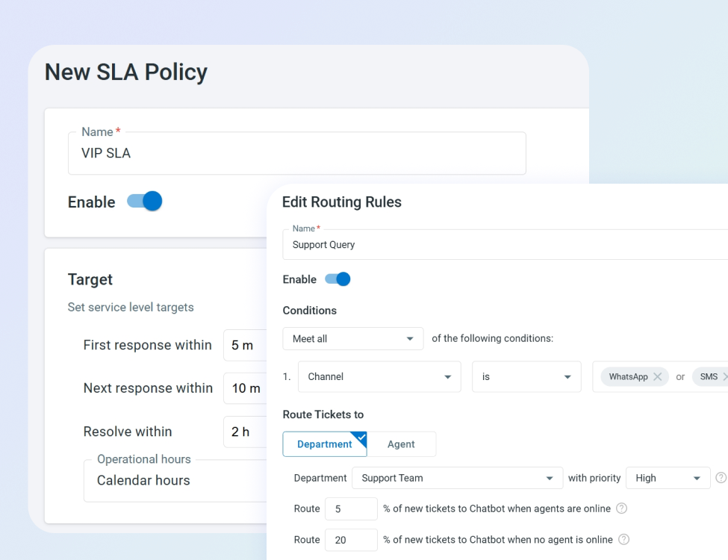The width and height of the screenshot is (728, 560).
Task: Click the First response within field
Action: click(x=246, y=345)
